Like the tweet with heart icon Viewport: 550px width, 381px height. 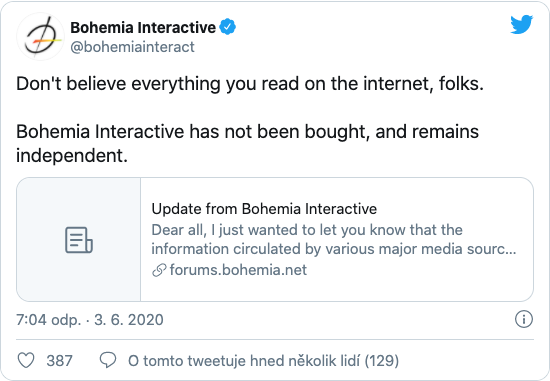point(26,360)
